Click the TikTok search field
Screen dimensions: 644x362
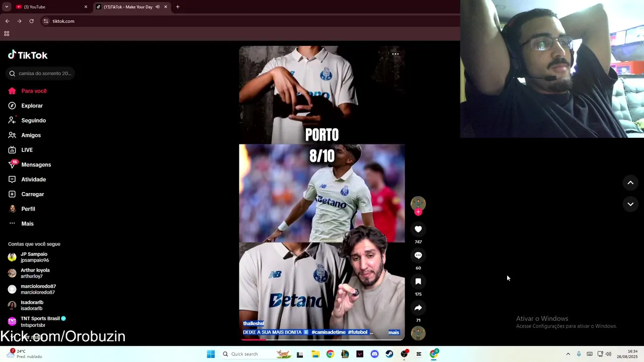41,73
